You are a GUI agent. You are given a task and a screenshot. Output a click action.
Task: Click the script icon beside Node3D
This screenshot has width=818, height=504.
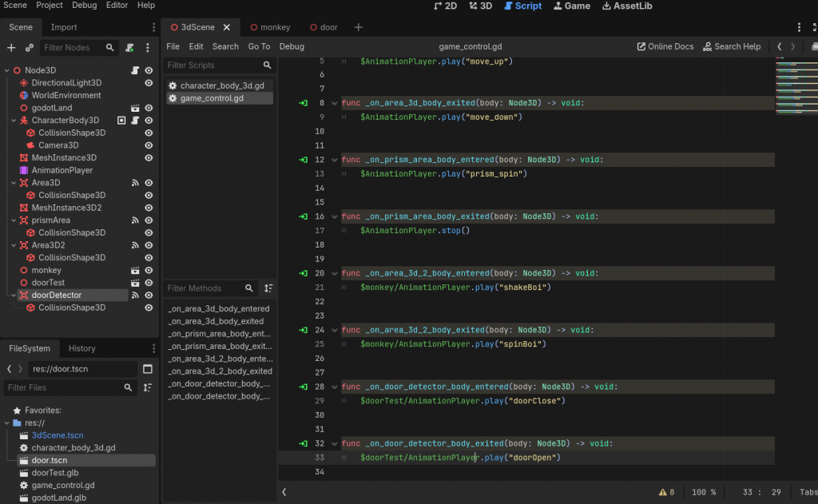(x=137, y=70)
